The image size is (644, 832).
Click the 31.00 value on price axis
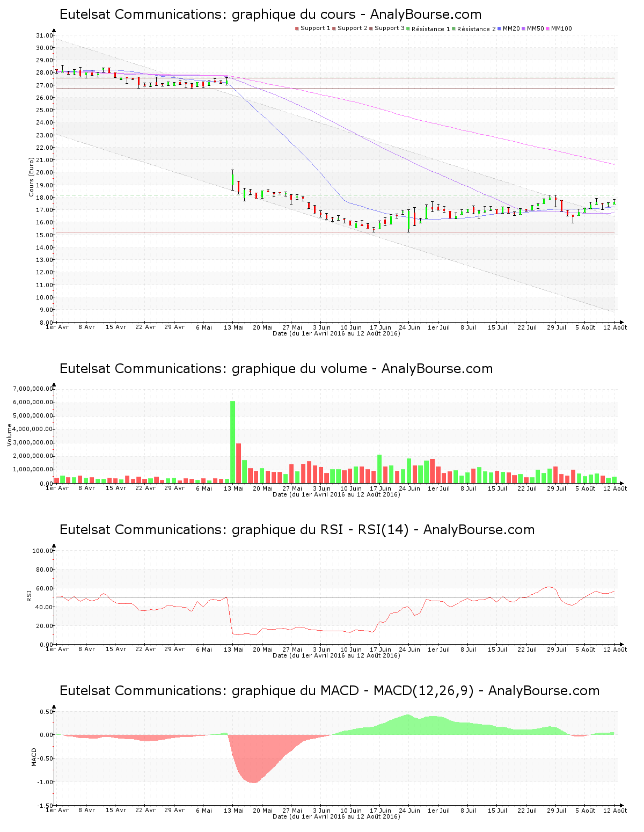coord(45,35)
